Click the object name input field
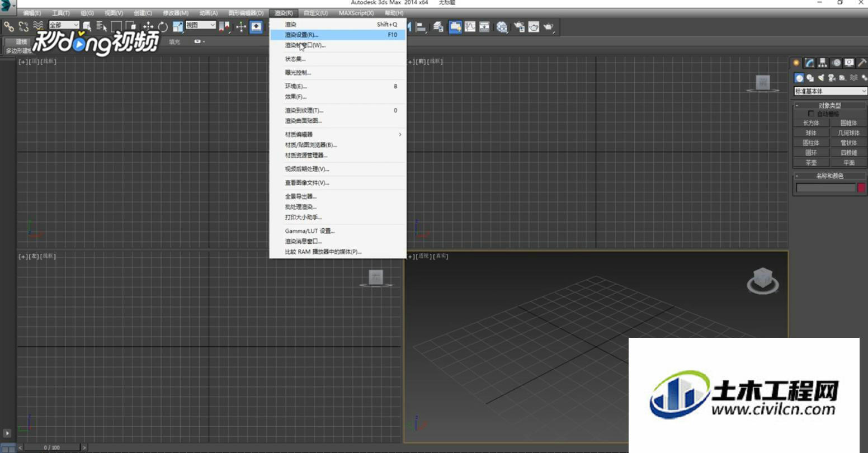This screenshot has width=868, height=453. point(825,188)
